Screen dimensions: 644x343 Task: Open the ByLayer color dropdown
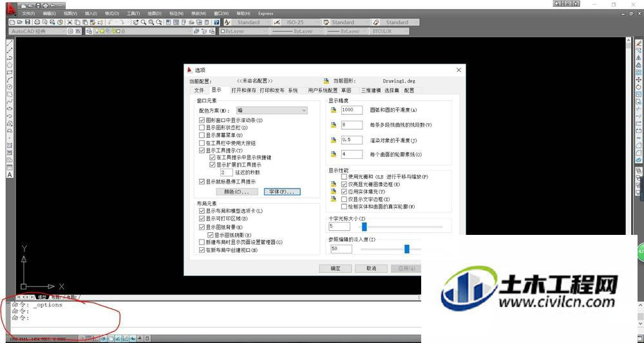243,31
